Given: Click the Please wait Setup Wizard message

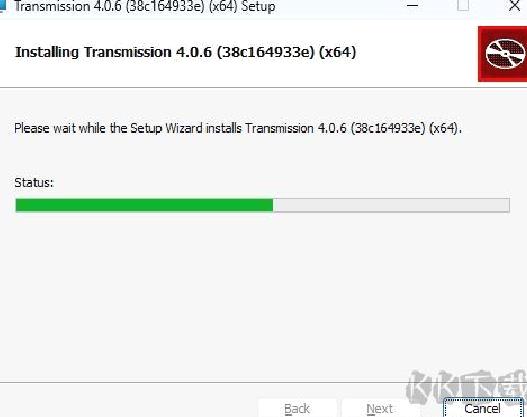Looking at the screenshot, I should 238,128.
